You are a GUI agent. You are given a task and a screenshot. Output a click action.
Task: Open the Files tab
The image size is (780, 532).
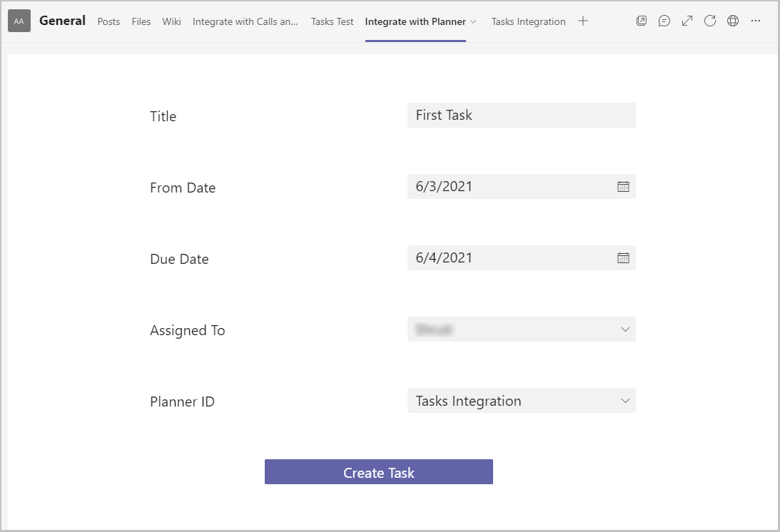(141, 21)
